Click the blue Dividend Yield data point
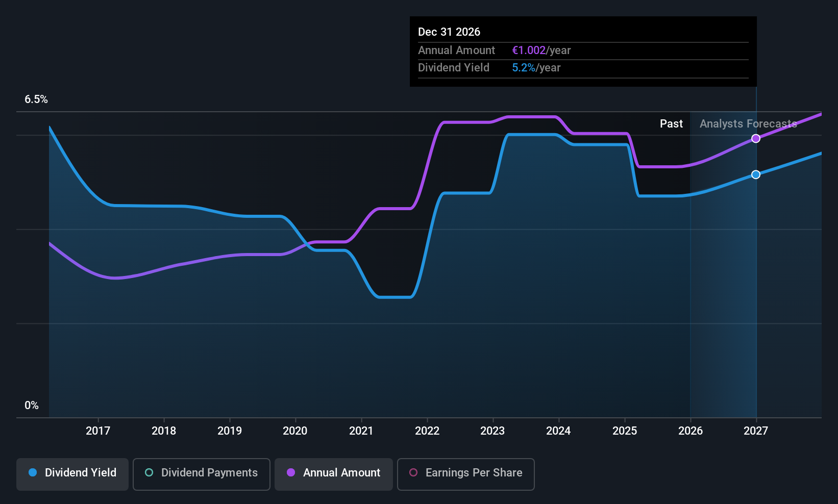838x504 pixels. point(756,174)
